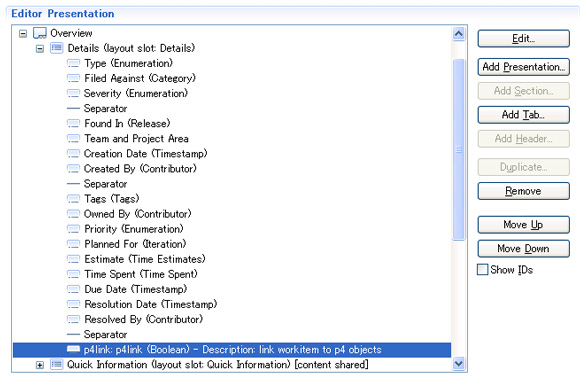The height and width of the screenshot is (382, 580).
Task: Click the Add Tab... button
Action: pyautogui.click(x=523, y=115)
